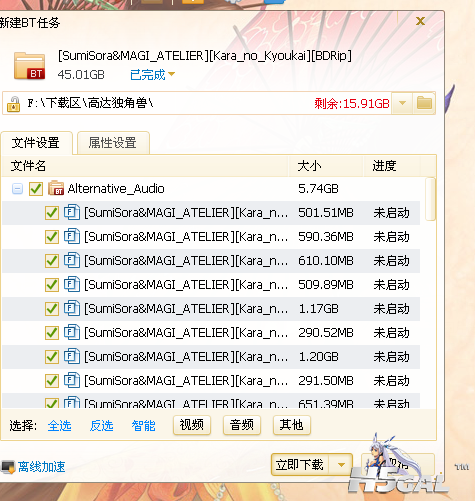Click the 音频 filter button
The height and width of the screenshot is (501, 475).
242,425
